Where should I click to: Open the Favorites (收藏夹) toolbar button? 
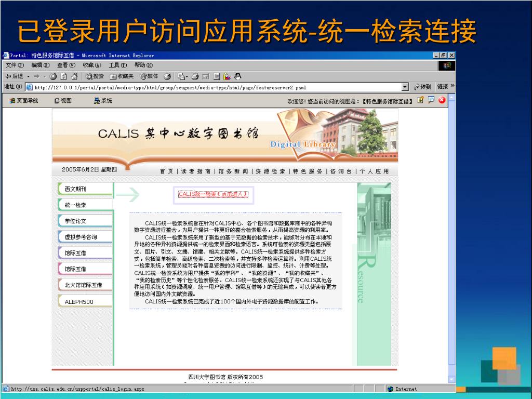point(122,76)
